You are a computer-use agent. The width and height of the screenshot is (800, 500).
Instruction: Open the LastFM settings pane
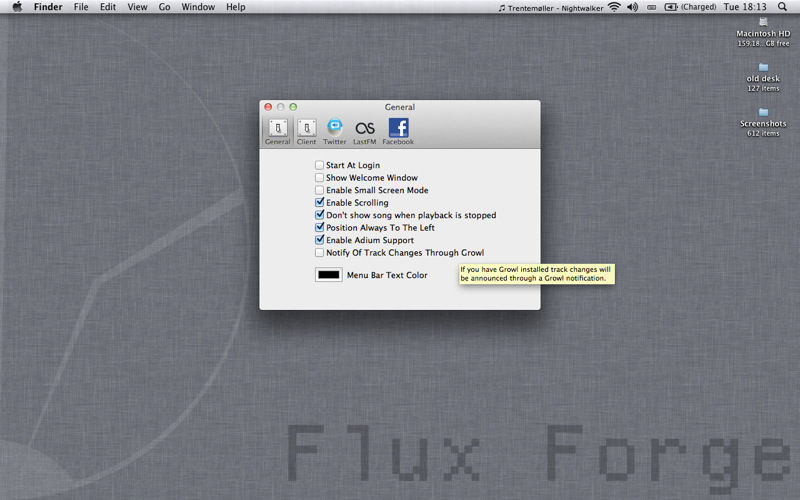tap(364, 132)
